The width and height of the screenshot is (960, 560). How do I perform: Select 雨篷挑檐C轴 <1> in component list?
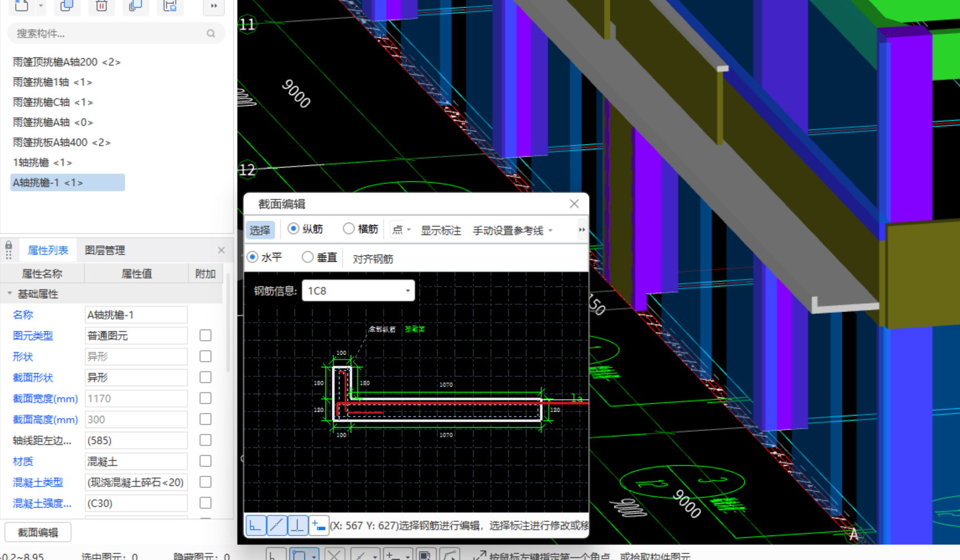tap(52, 102)
